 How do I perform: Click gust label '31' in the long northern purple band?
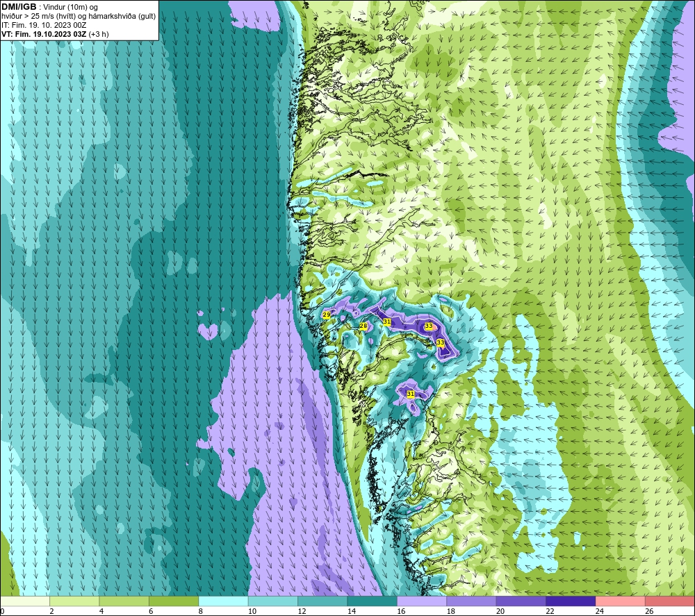click(x=387, y=322)
